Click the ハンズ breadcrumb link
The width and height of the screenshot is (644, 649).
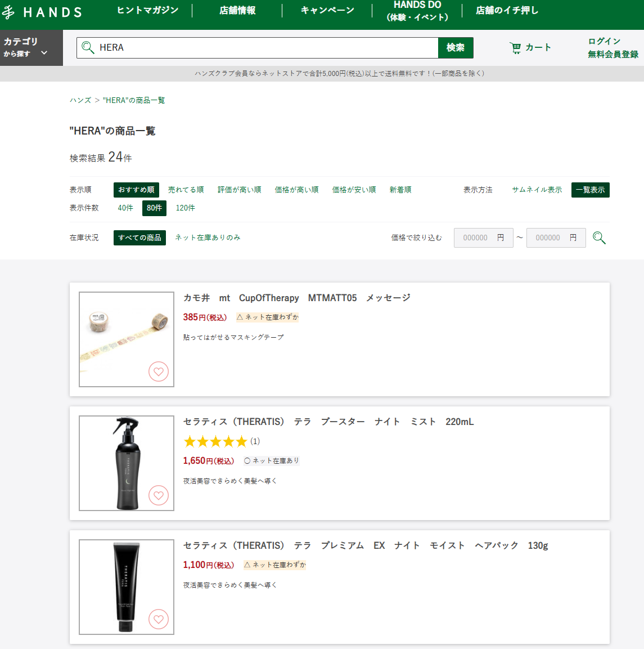tap(80, 100)
